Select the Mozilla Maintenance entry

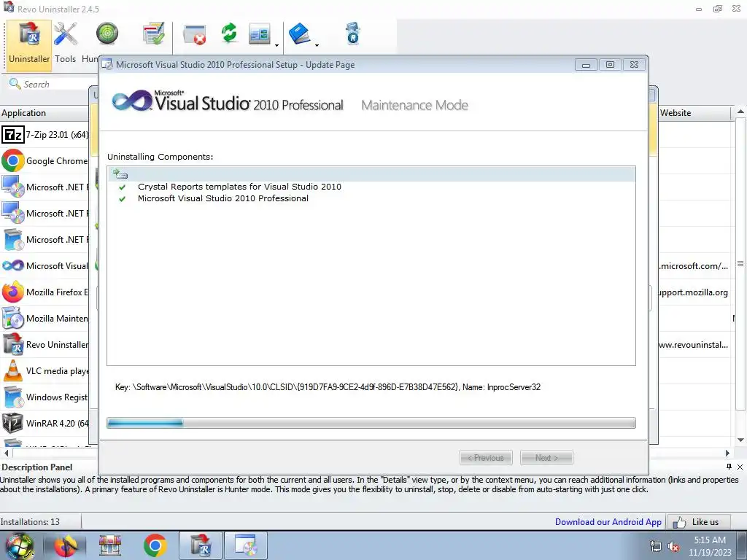click(44, 318)
